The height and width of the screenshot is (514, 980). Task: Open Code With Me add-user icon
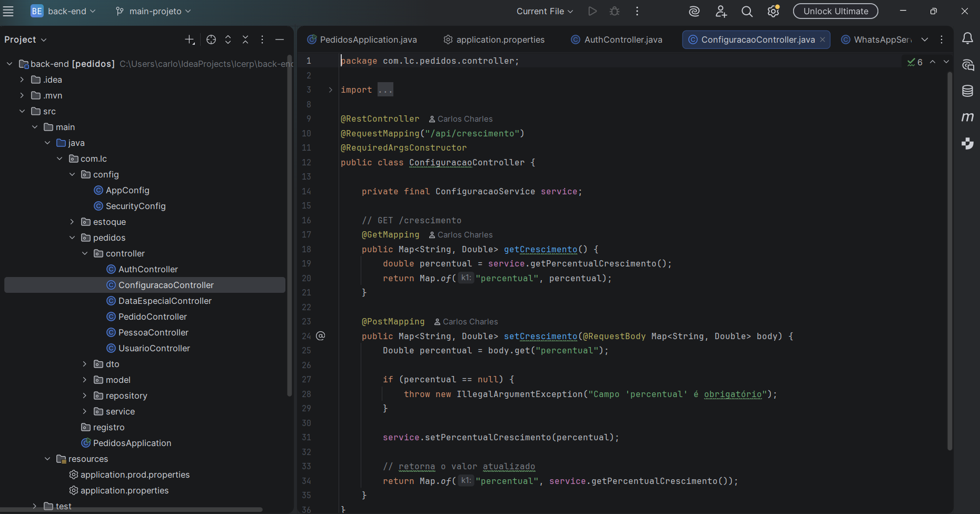(721, 11)
